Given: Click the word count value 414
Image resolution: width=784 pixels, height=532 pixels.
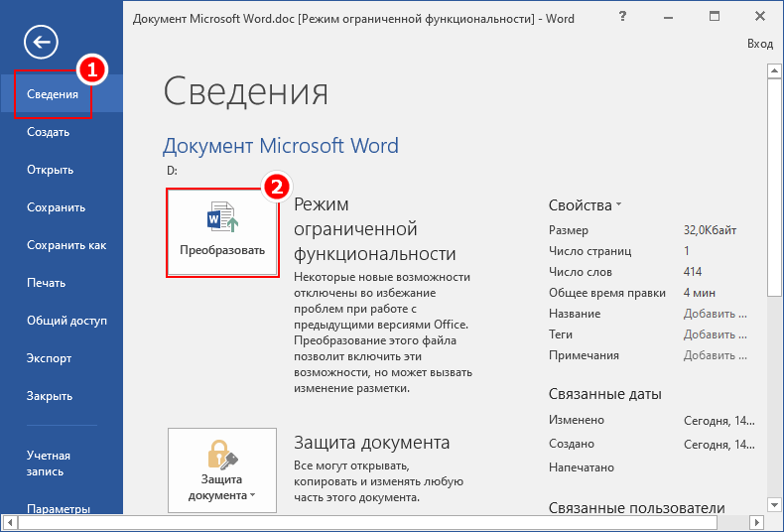Looking at the screenshot, I should [693, 272].
